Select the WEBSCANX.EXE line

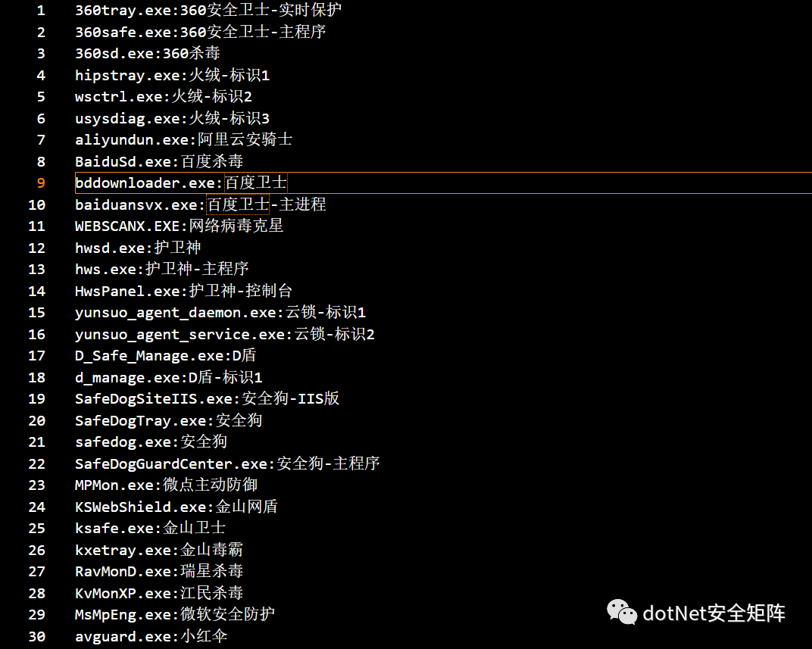(180, 226)
